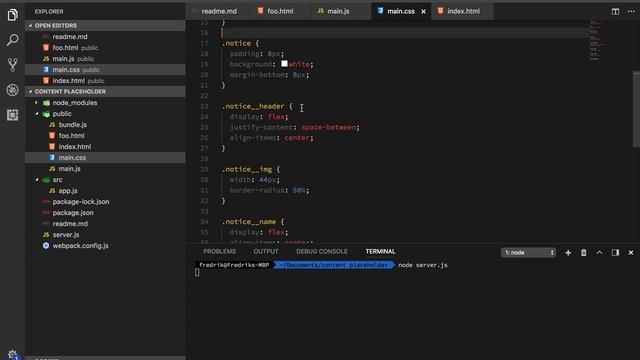Click the editor vertical scrollbar

(x=636, y=109)
